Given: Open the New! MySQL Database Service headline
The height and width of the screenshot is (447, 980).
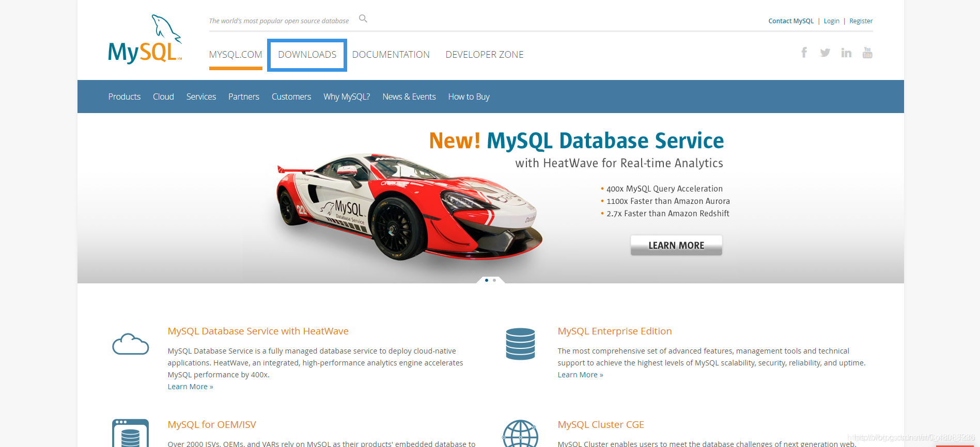Looking at the screenshot, I should 577,140.
